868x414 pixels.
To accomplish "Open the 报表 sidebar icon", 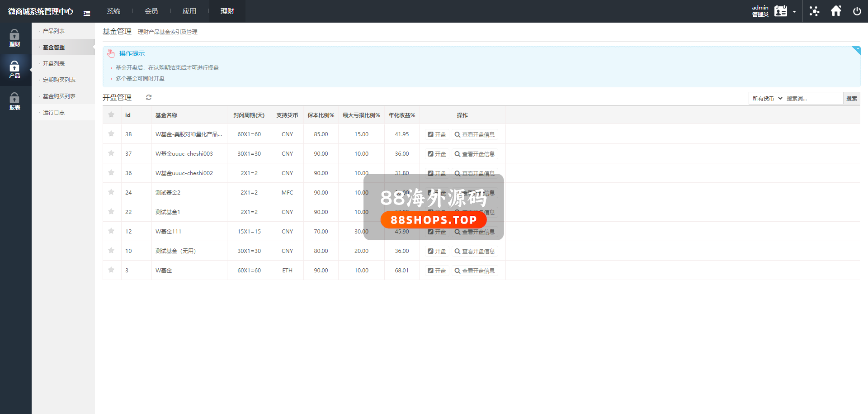I will [x=14, y=101].
